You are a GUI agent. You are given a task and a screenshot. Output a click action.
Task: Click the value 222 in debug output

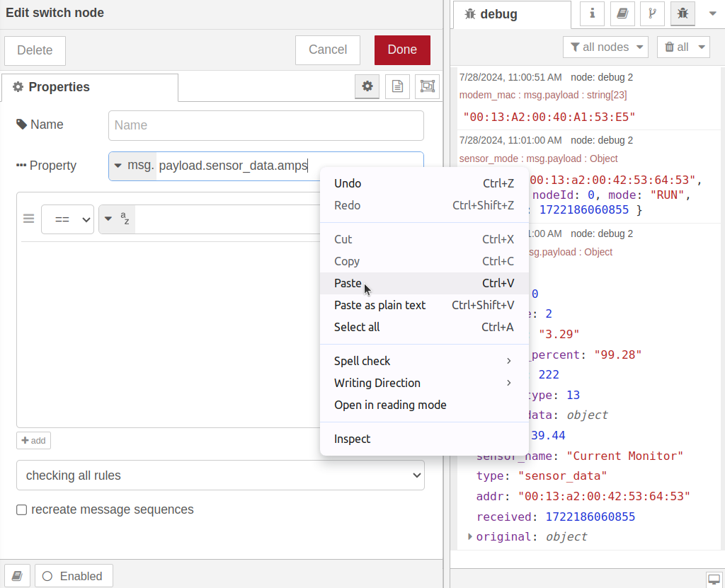coord(549,374)
